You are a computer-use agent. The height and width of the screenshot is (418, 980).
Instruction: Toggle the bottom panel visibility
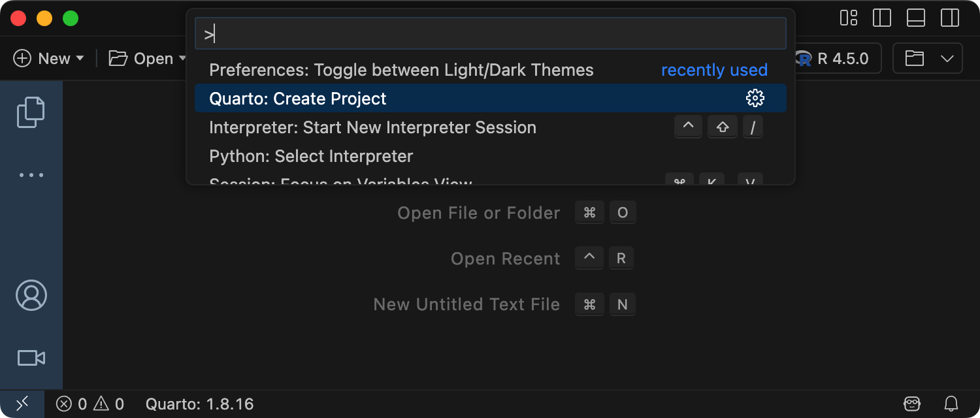pos(916,18)
